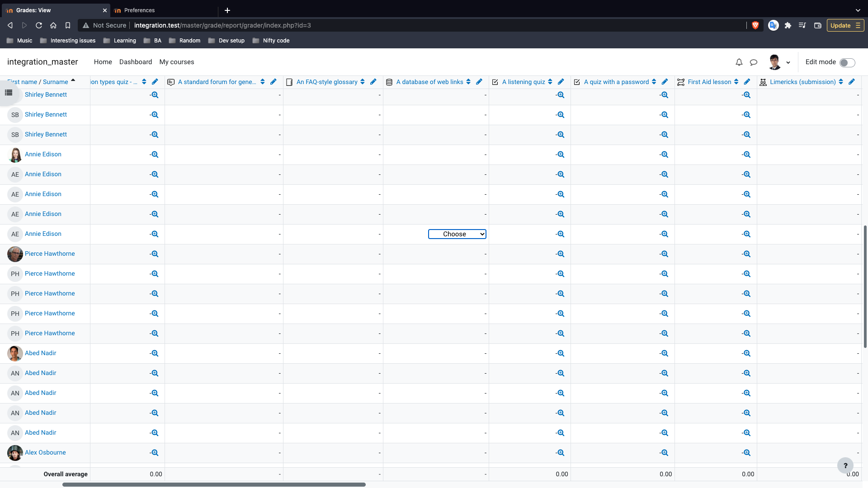Sort by A standard forum column arrows
Viewport: 868px width, 488px height.
pyautogui.click(x=263, y=82)
